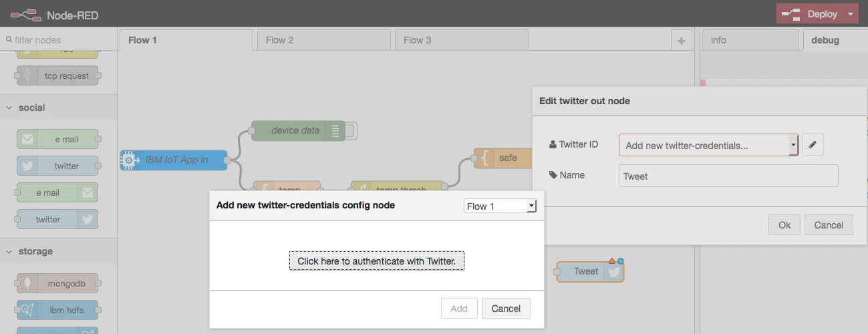This screenshot has width=868, height=334.
Task: Select the tcp request palette node
Action: [57, 76]
